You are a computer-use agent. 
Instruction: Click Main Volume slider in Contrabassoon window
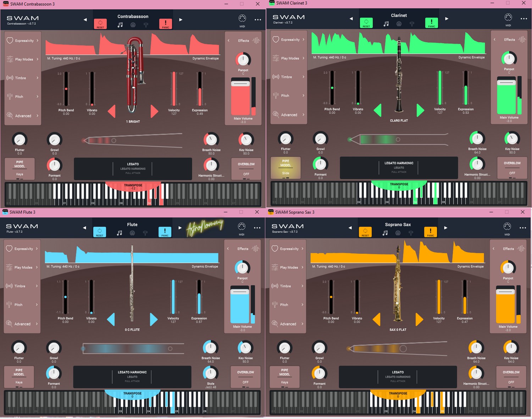click(240, 96)
